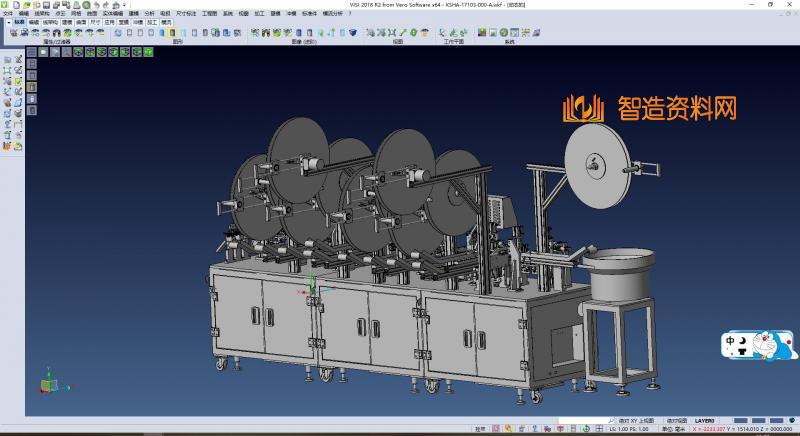
Task: Click the XYZ axis triad in the viewport corner
Action: click(x=48, y=385)
